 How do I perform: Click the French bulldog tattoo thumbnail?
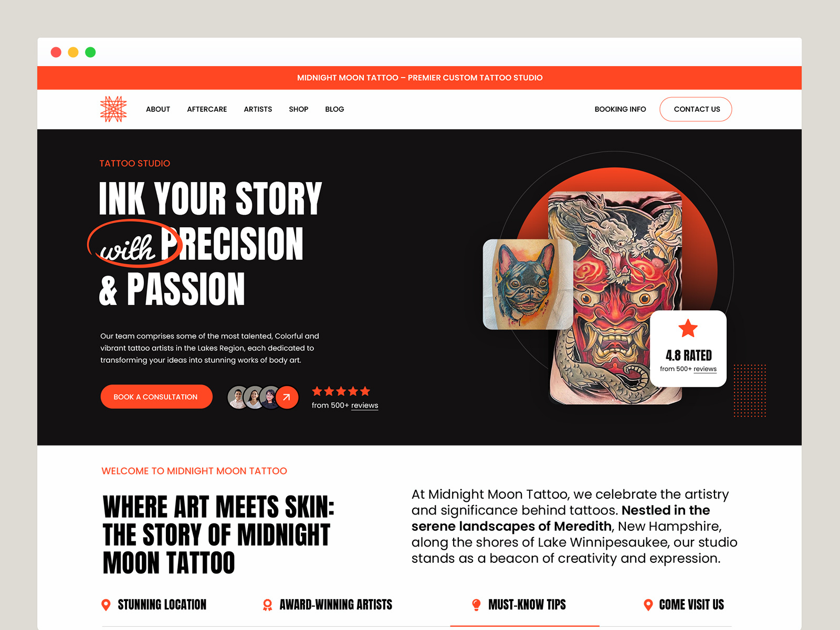[x=528, y=285]
